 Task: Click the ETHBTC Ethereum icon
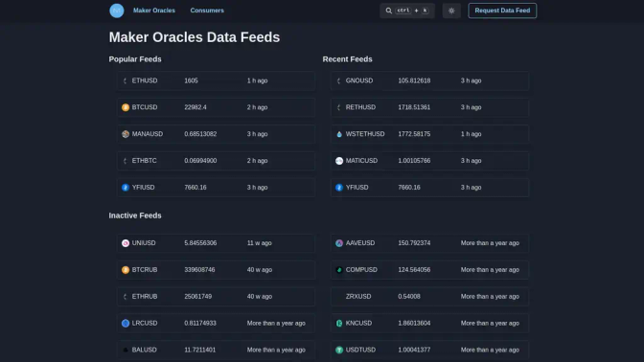coord(126,161)
